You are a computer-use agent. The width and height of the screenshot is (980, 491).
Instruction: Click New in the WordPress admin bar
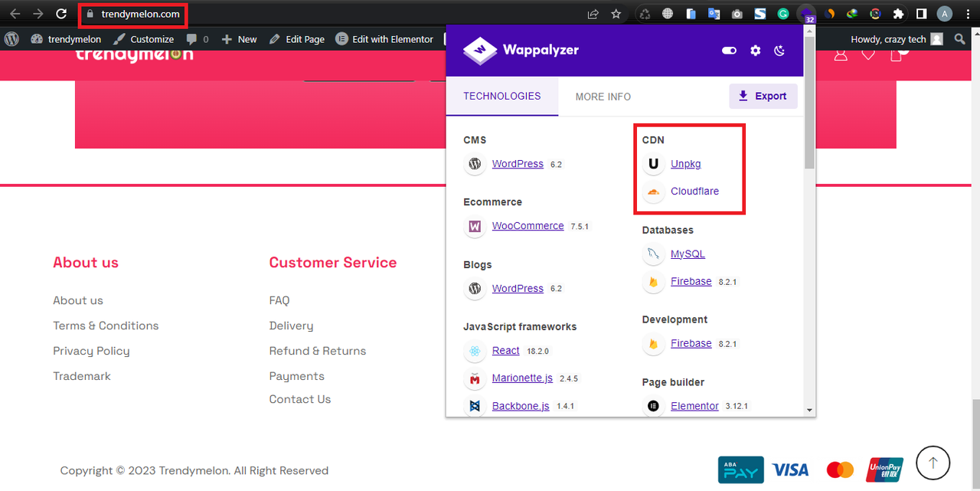click(239, 39)
